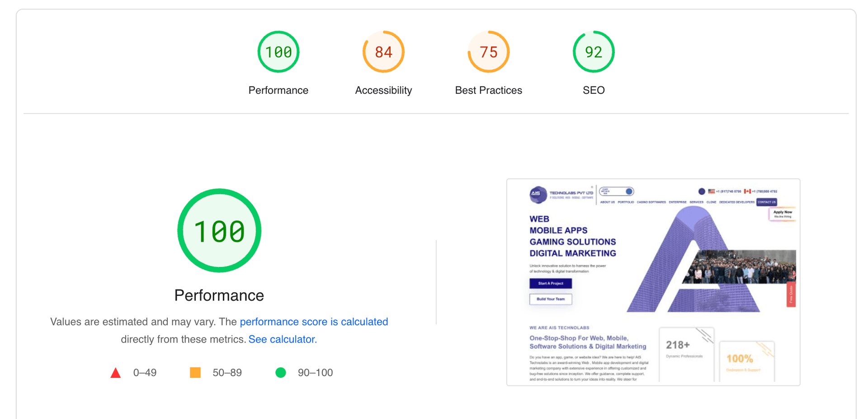Click the Accessibility 84 score gauge
Viewport: 868px width, 419px height.
383,52
